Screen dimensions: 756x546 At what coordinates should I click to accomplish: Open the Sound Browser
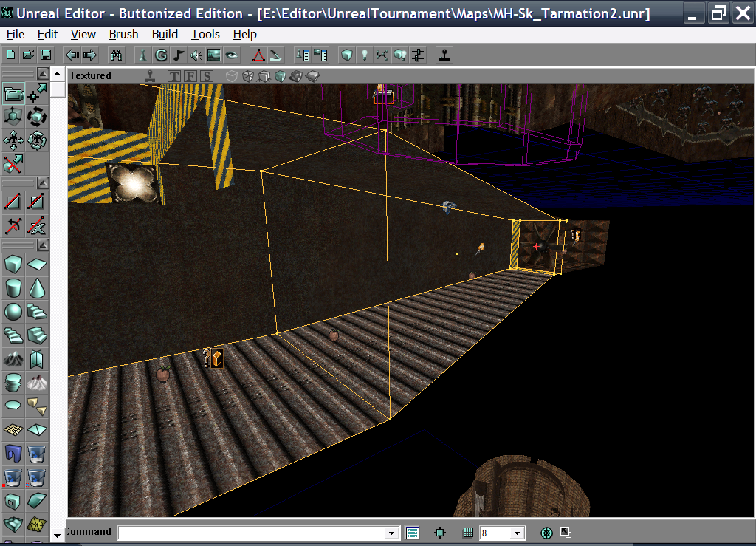(x=196, y=54)
